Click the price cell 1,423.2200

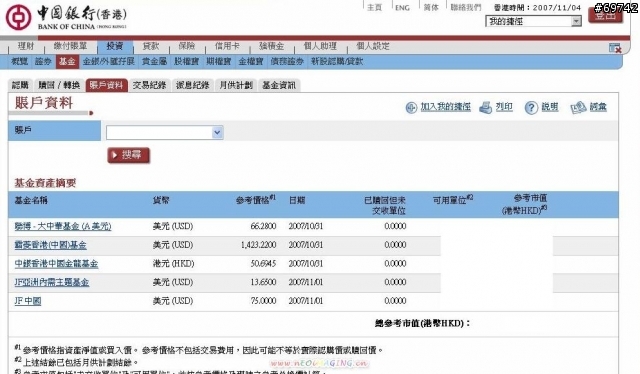[x=258, y=245]
